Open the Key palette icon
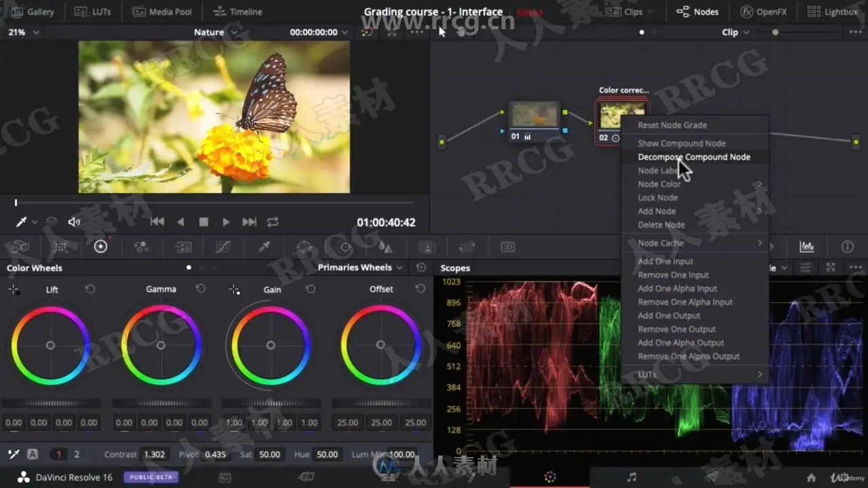This screenshot has width=868, height=488. coord(427,247)
